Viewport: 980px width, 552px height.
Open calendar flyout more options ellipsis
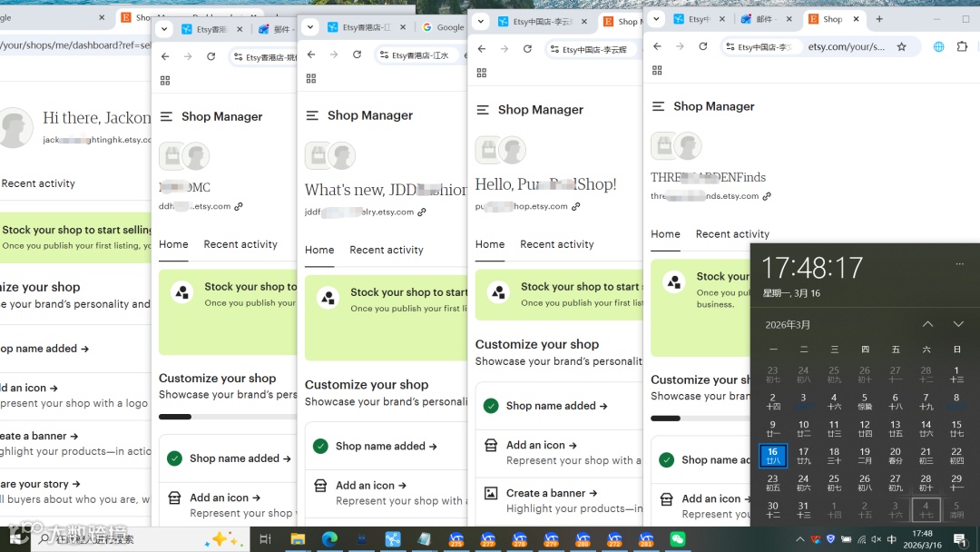[x=959, y=264]
